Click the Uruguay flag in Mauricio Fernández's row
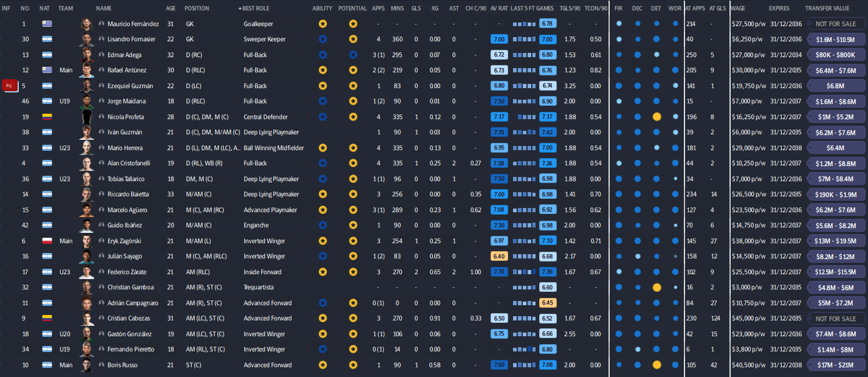 (x=47, y=24)
